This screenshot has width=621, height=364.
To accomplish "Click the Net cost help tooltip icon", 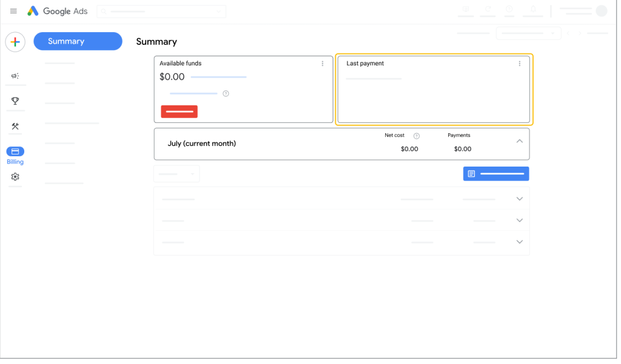I will [416, 135].
